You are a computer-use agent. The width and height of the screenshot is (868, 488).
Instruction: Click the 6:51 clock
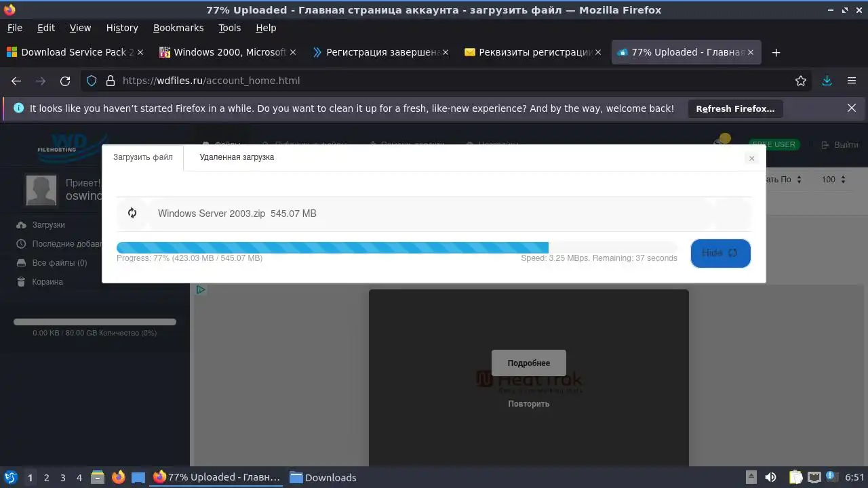(854, 477)
